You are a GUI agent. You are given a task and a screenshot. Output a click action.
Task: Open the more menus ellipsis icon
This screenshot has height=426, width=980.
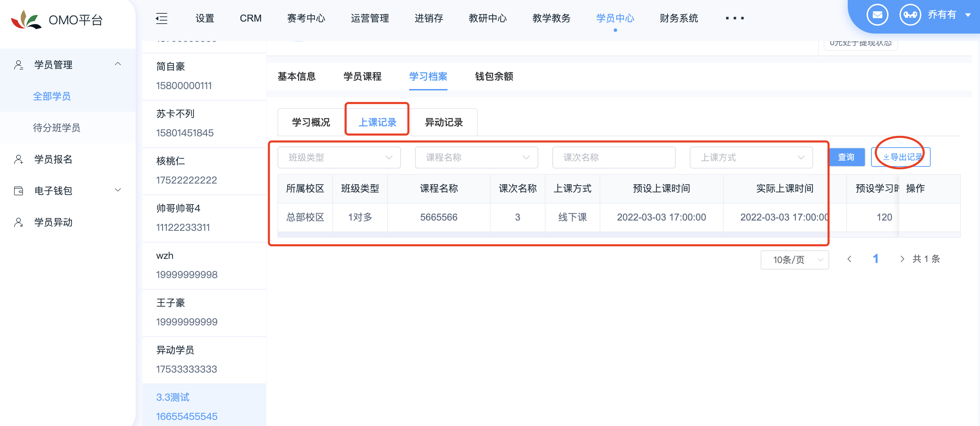point(735,18)
